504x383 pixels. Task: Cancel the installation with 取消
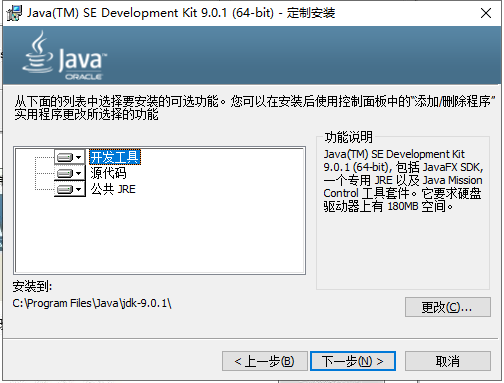click(448, 361)
